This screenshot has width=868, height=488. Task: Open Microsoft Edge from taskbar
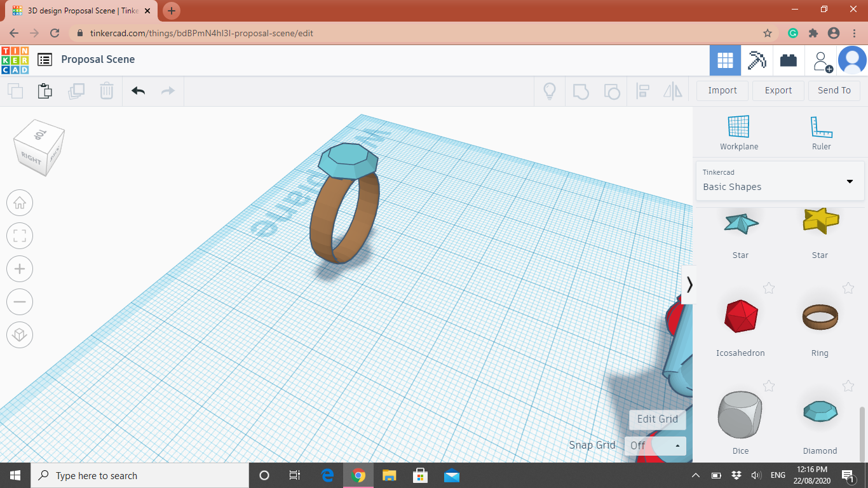pos(328,475)
